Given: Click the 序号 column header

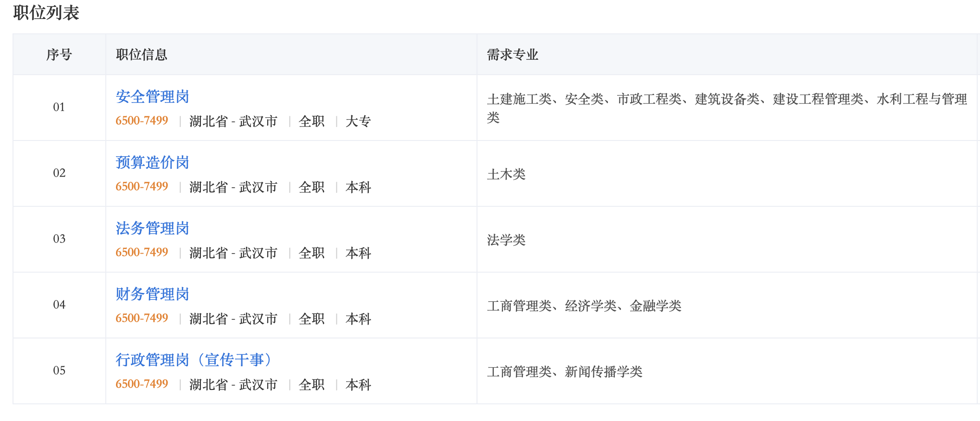Looking at the screenshot, I should point(59,55).
